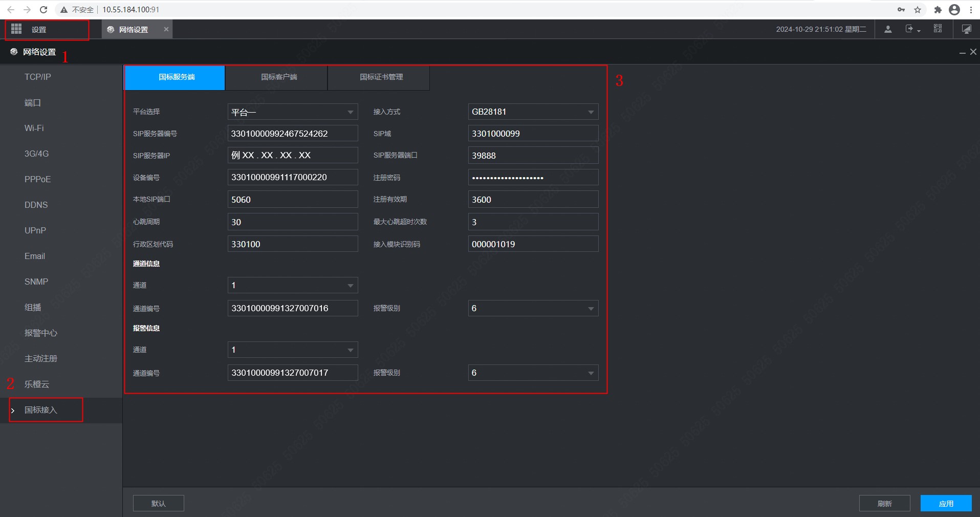Open the 接入方式 GB28181 dropdown
The width and height of the screenshot is (980, 517).
pos(533,112)
